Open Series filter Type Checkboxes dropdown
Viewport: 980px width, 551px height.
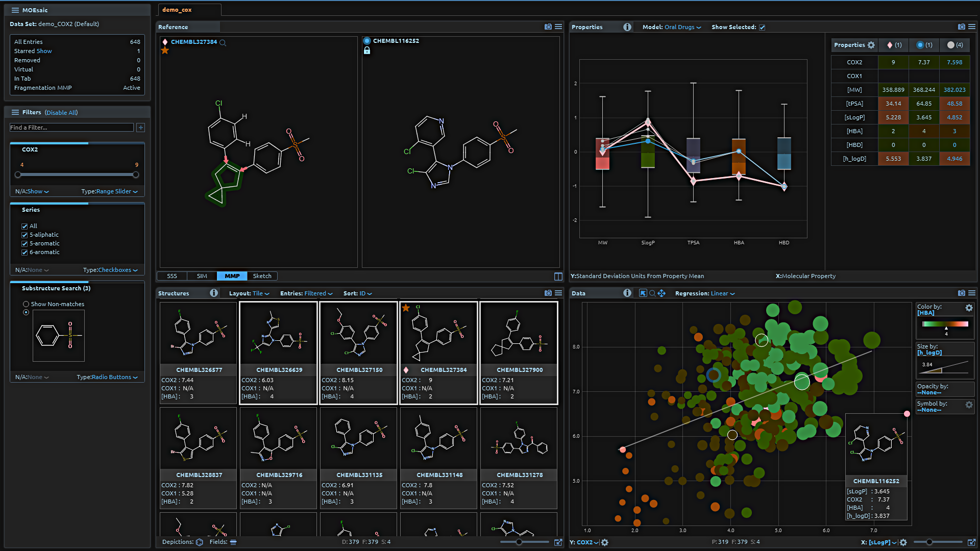pos(118,270)
